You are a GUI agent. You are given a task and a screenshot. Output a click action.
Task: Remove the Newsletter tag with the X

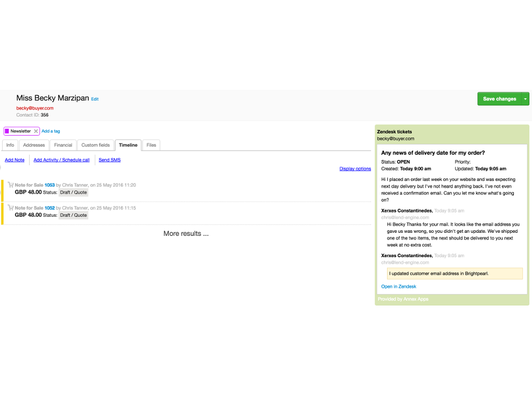click(x=36, y=131)
